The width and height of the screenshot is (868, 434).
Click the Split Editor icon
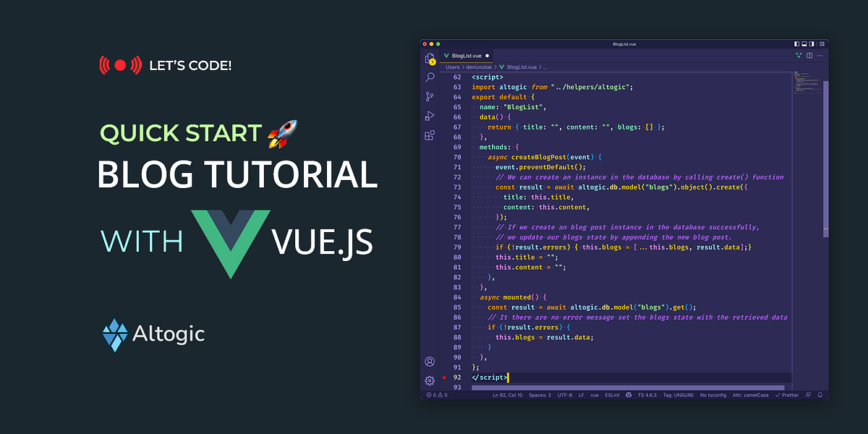(x=809, y=56)
